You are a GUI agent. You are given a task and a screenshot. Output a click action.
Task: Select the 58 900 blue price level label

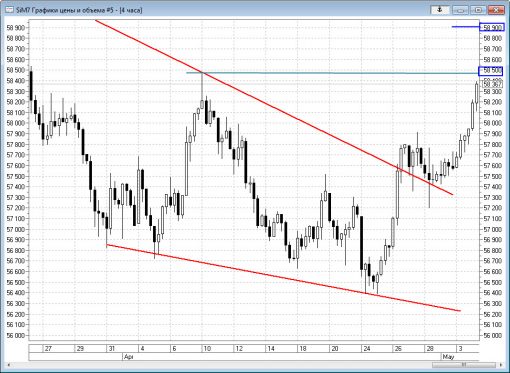pyautogui.click(x=492, y=27)
